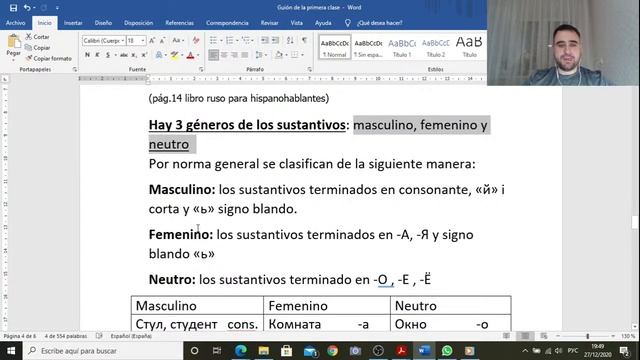Clear all formatting with eraser icon
The height and width of the screenshot is (360, 640).
[196, 40]
